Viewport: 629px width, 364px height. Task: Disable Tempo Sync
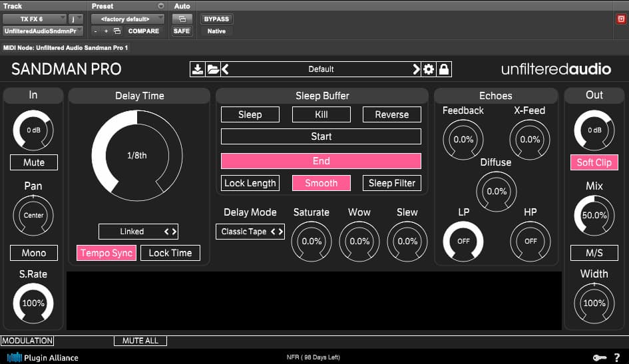[106, 253]
